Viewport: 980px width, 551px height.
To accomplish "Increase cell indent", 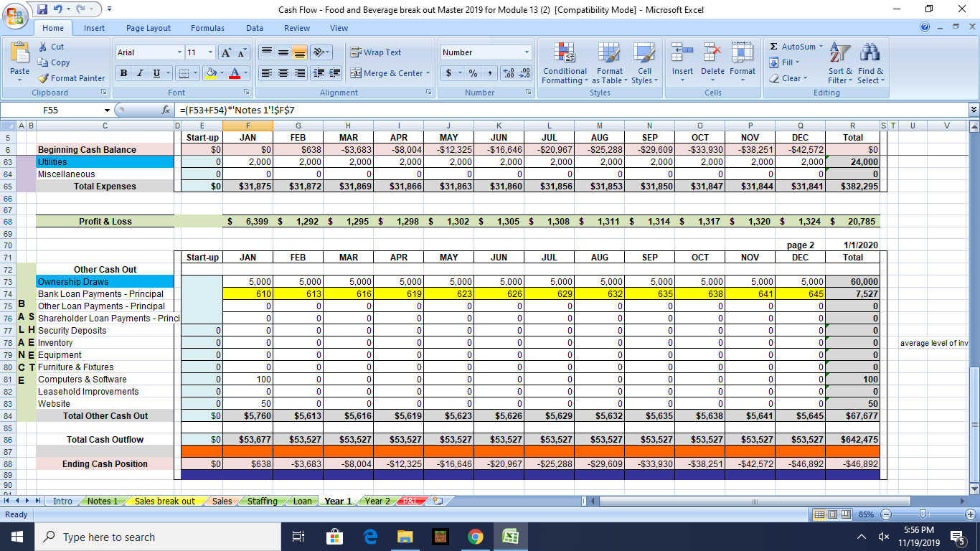I will click(335, 73).
